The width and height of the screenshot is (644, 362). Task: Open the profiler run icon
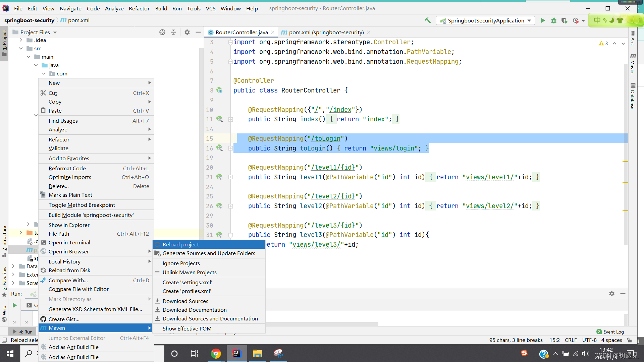click(x=576, y=20)
